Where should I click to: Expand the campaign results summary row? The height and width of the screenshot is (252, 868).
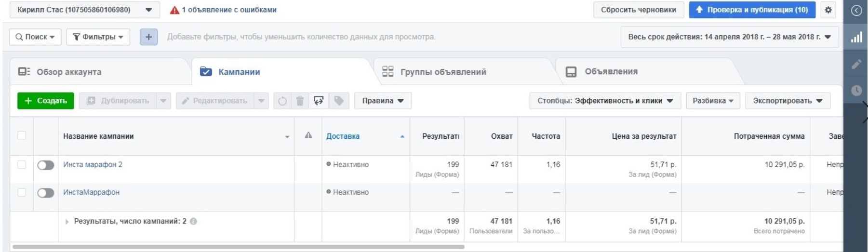[67, 222]
